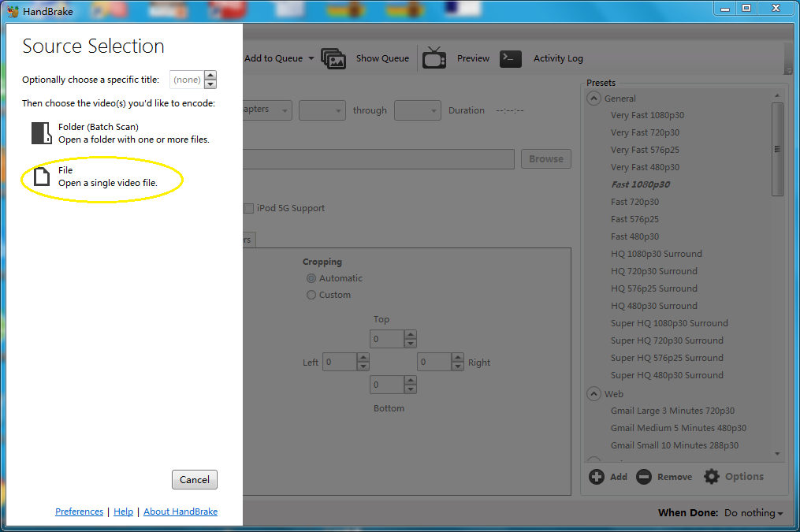Select Gmail Small 10 Minutes 288p30 preset
Viewport: 800px width, 532px height.
675,445
